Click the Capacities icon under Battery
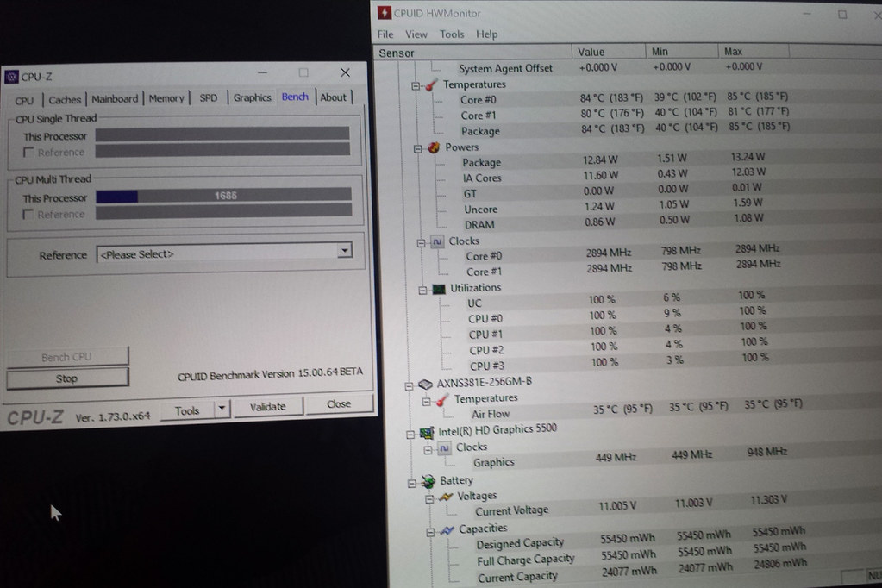The height and width of the screenshot is (588, 882). pyautogui.click(x=447, y=529)
